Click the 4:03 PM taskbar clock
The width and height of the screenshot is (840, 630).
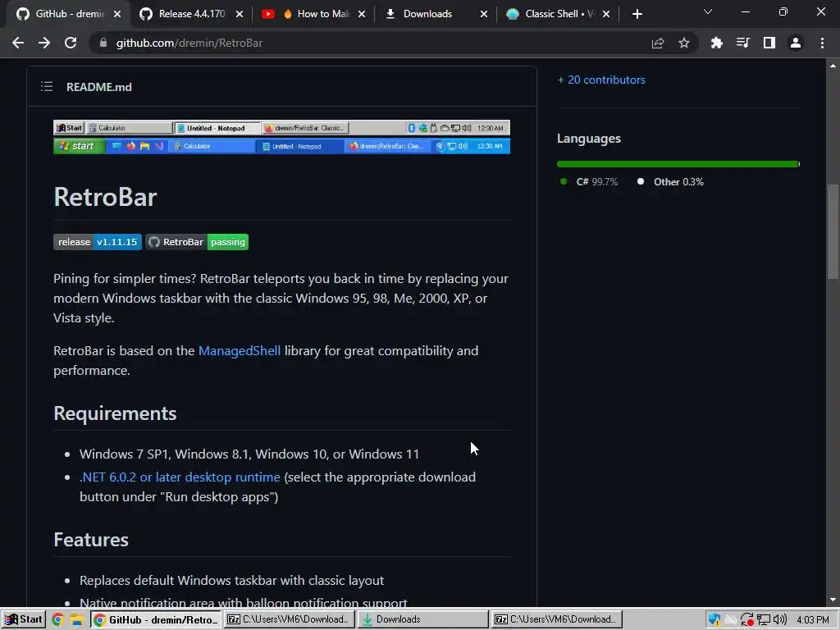click(812, 620)
